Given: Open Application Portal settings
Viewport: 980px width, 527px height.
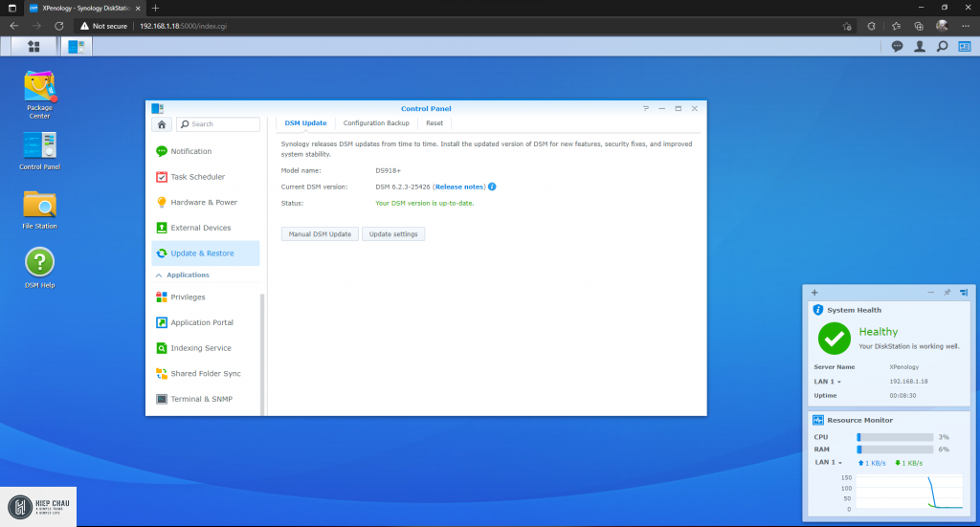Looking at the screenshot, I should [x=206, y=323].
